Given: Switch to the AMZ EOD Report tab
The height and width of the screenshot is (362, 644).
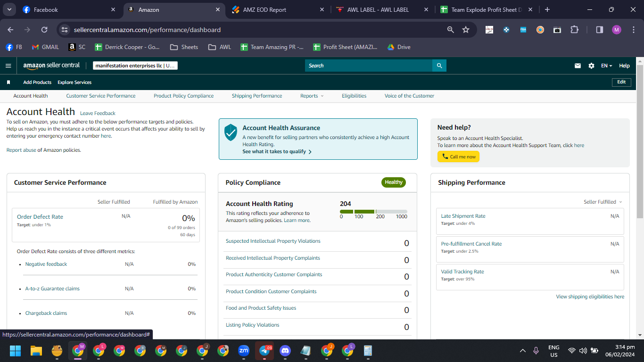Looking at the screenshot, I should click(x=279, y=9).
